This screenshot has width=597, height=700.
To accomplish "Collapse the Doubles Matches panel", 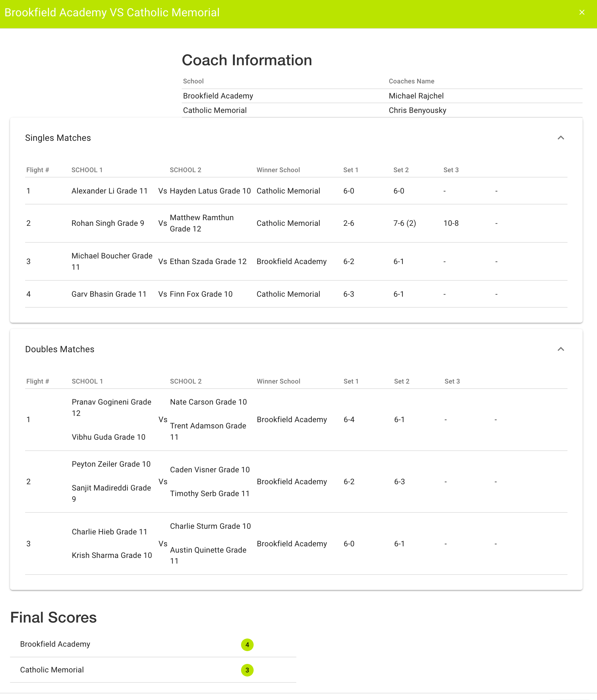I will coord(561,349).
